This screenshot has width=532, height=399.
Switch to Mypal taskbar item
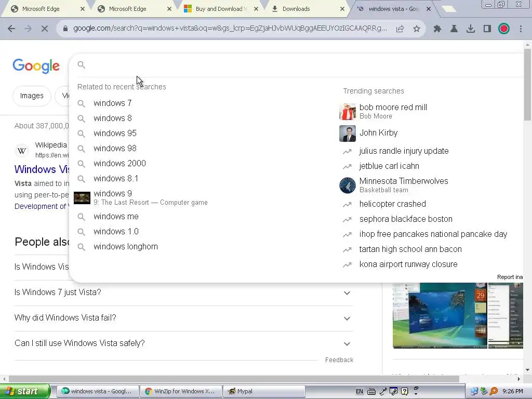(x=264, y=391)
